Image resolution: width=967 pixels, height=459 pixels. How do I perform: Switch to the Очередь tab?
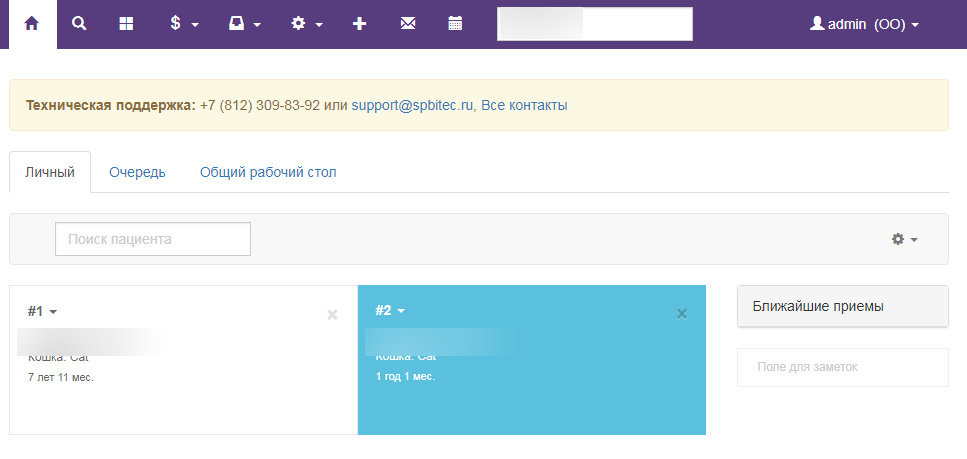click(138, 172)
